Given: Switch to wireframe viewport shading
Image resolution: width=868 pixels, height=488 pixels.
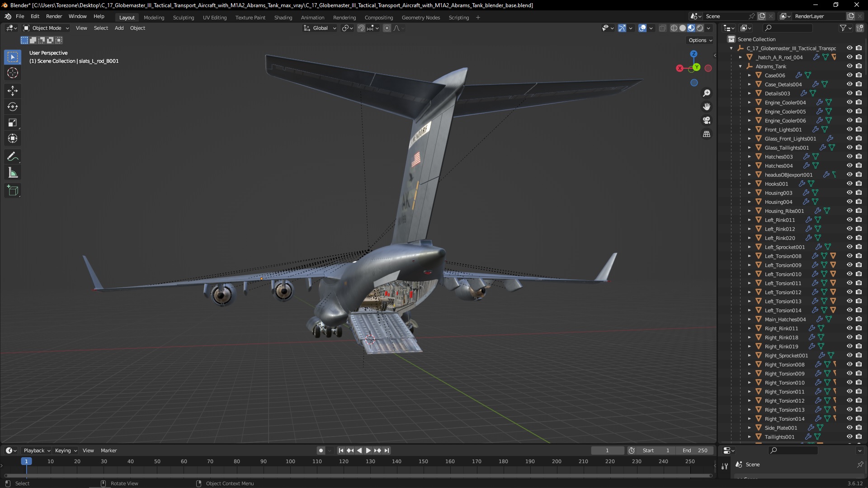Looking at the screenshot, I should click(674, 28).
